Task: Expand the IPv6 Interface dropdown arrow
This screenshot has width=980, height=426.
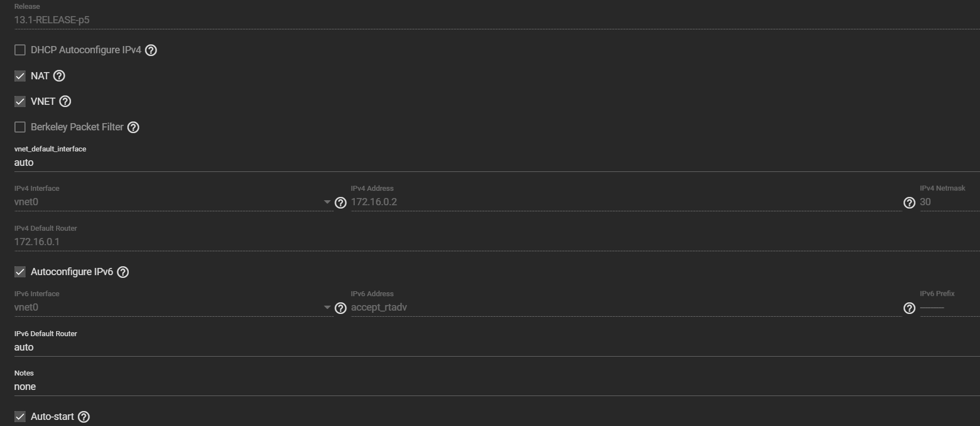Action: pyautogui.click(x=327, y=307)
